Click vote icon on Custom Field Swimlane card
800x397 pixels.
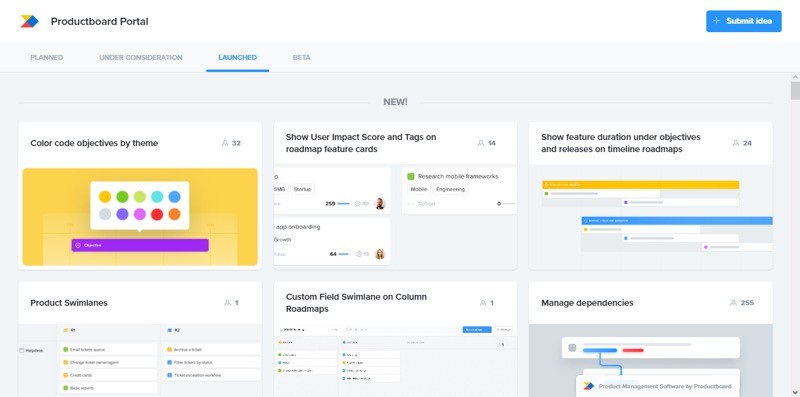click(483, 303)
